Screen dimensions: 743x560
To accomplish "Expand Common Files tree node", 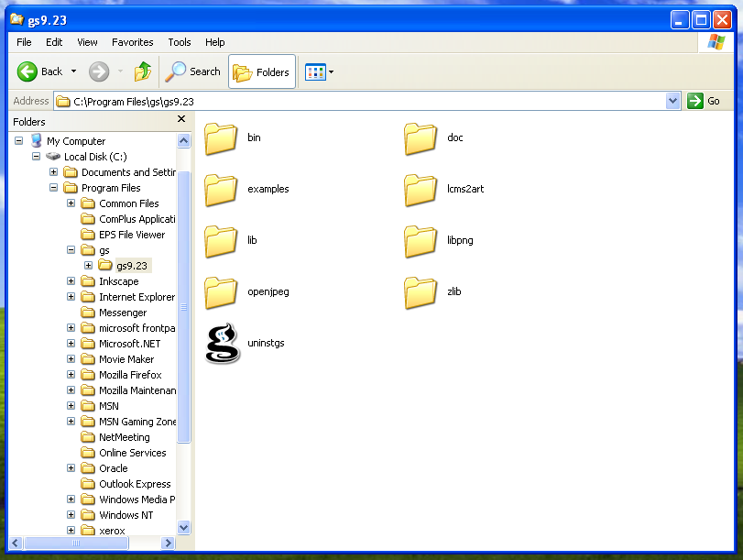I will (71, 203).
